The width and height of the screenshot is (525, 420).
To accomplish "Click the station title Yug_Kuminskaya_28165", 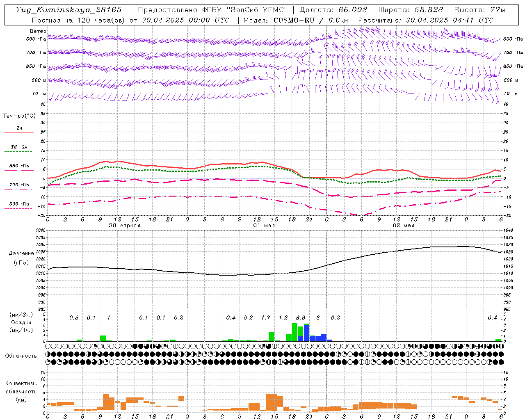I will [69, 10].
